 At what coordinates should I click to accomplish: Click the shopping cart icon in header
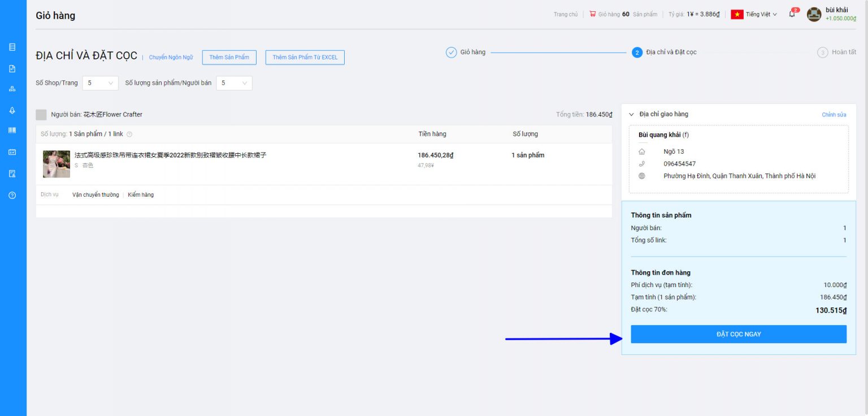click(592, 14)
